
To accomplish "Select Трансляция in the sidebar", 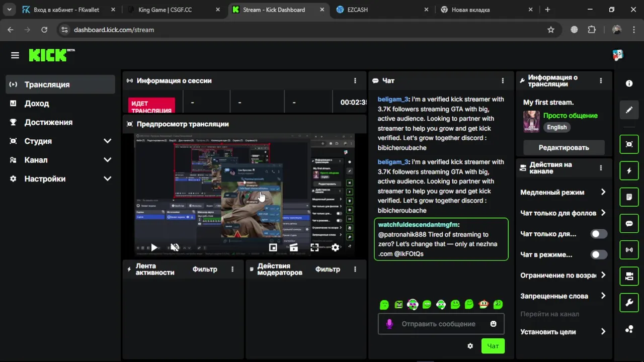I will coord(60,84).
